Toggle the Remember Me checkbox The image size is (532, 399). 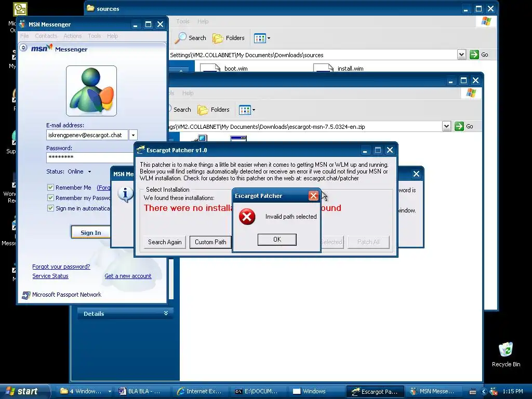(x=50, y=187)
